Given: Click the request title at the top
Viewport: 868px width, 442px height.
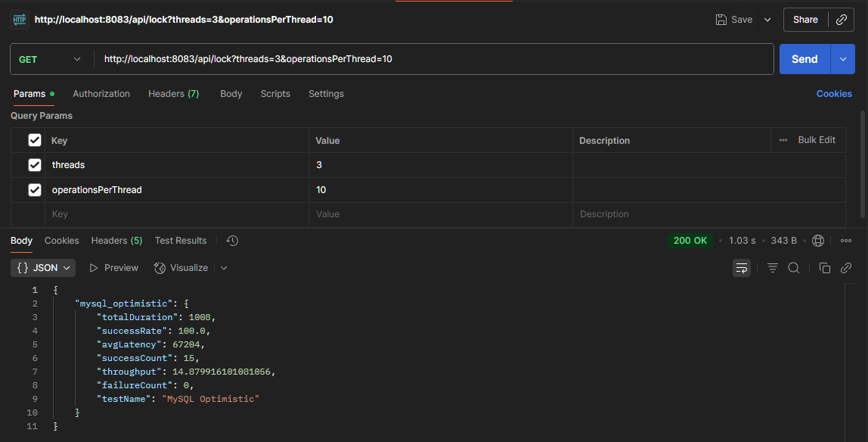Looking at the screenshot, I should click(184, 20).
